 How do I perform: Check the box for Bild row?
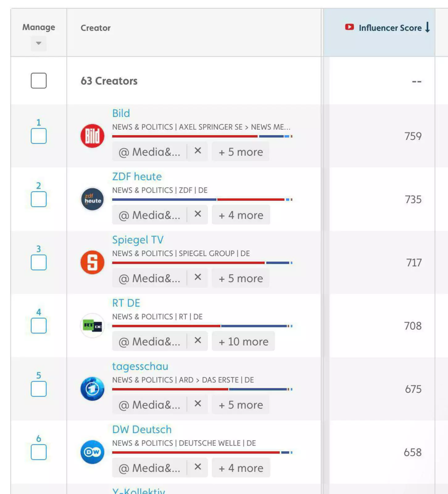coord(39,136)
